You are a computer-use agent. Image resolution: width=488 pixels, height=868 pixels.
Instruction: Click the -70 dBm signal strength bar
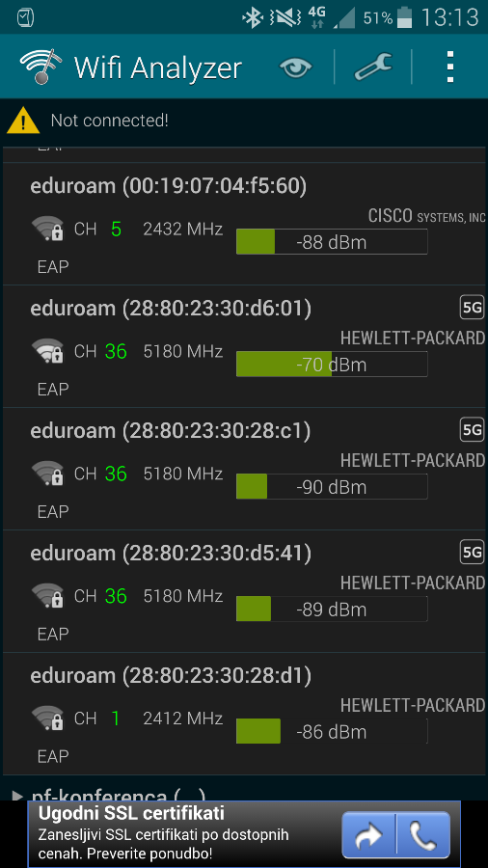click(332, 365)
